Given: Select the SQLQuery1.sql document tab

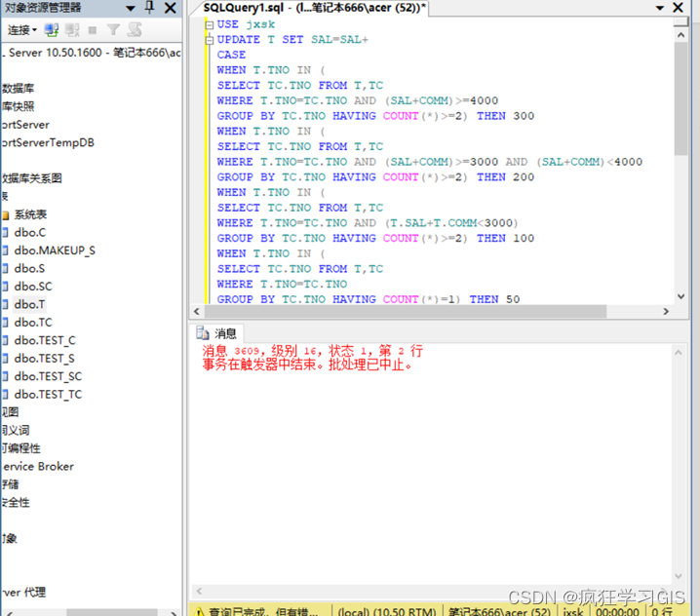Looking at the screenshot, I should tap(314, 8).
